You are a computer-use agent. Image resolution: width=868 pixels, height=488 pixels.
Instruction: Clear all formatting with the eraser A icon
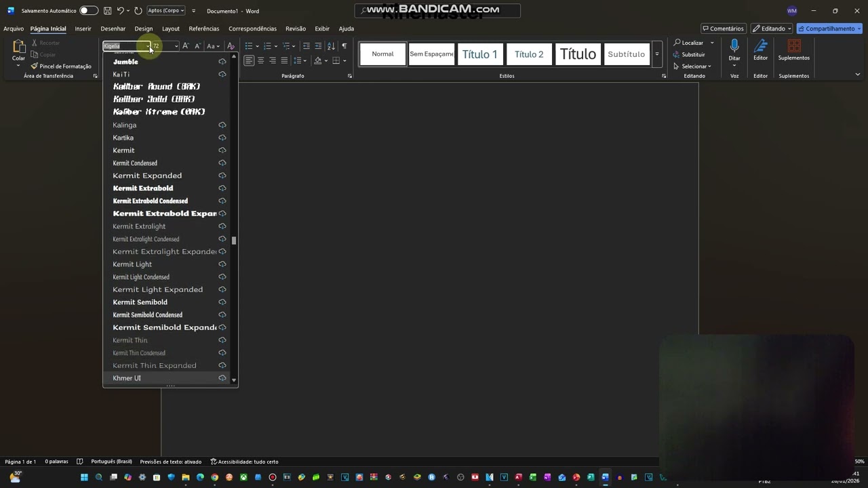(x=231, y=46)
